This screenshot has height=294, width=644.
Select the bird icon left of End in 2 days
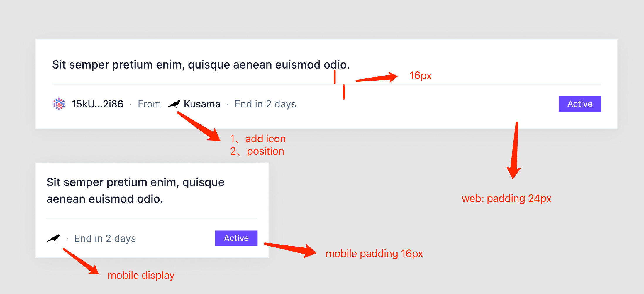tap(53, 238)
